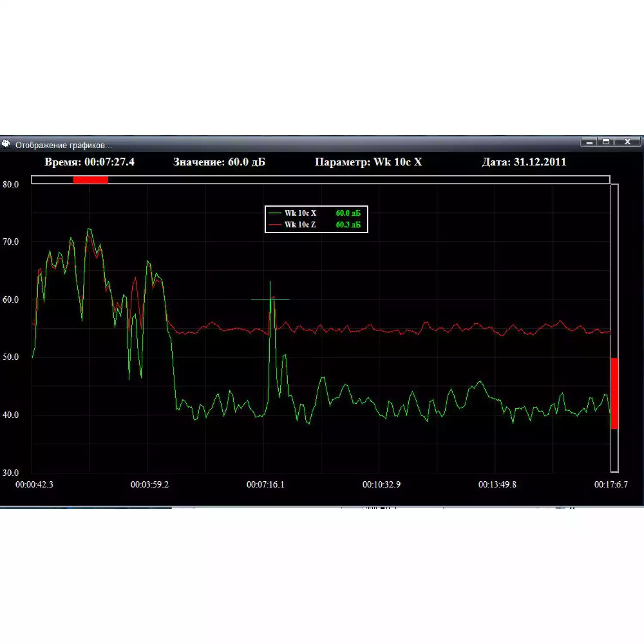Click the green crosshair cursor on the chart
The width and height of the screenshot is (644, 644).
click(x=270, y=300)
